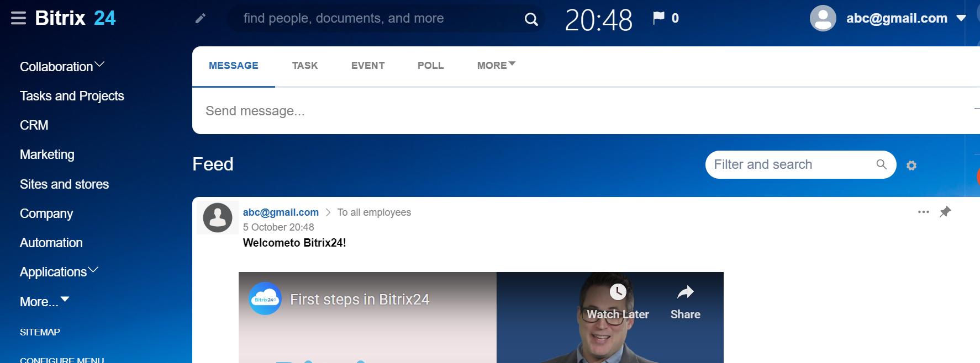Screen dimensions: 980x363
Task: Open the abc@gmail.com account dropdown arrow
Action: coord(961,18)
